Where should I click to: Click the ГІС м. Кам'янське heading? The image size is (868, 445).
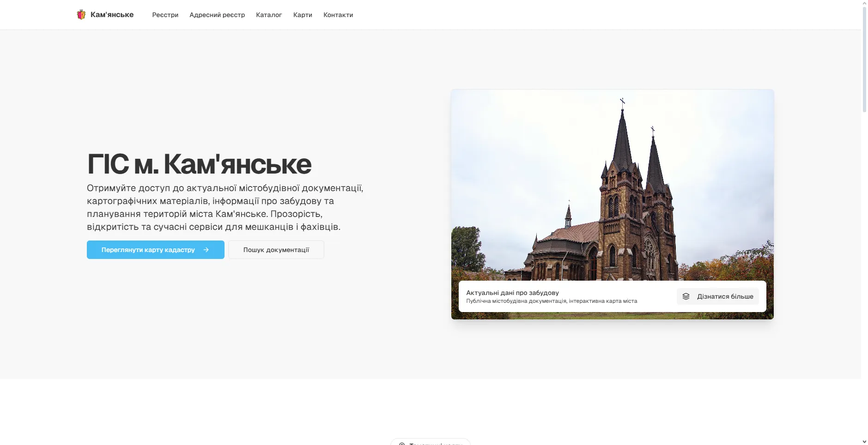[199, 164]
